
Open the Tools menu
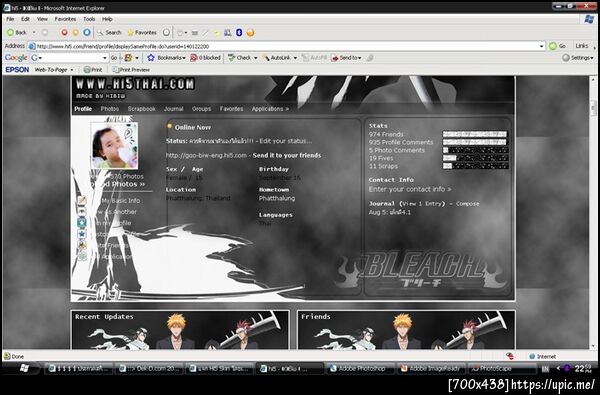click(x=89, y=19)
